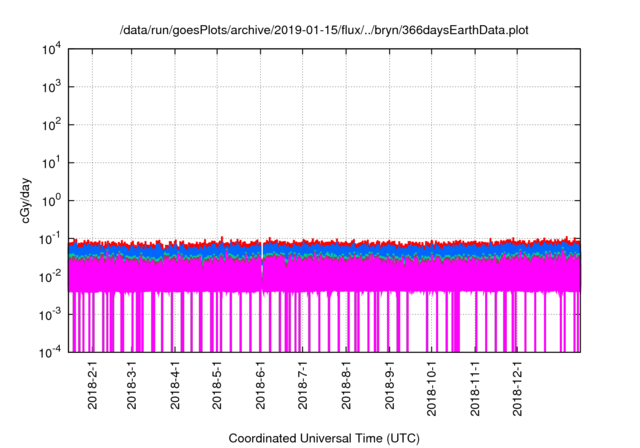Click the Coordinated Universal Time axis label
The height and width of the screenshot is (448, 640).
(324, 438)
